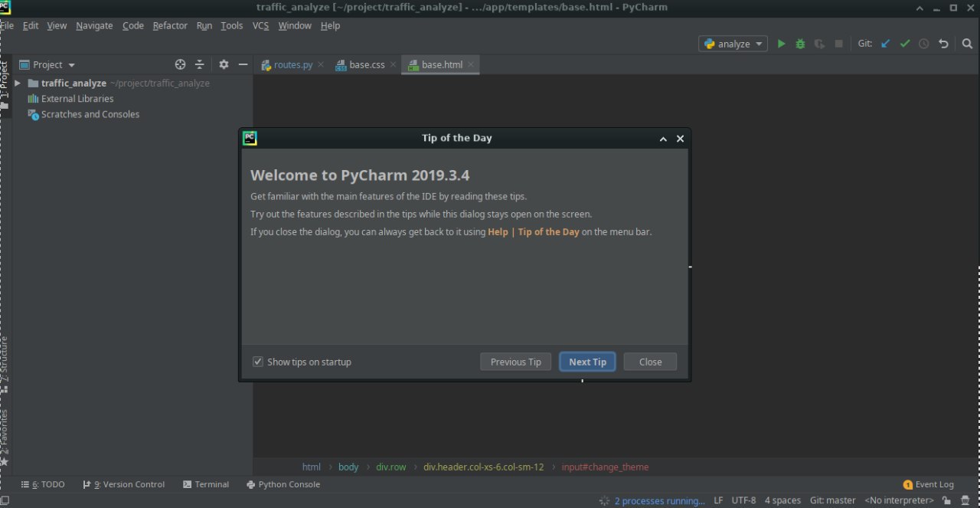Toggle Structure side tool window tab
The image size is (980, 508).
(5, 365)
